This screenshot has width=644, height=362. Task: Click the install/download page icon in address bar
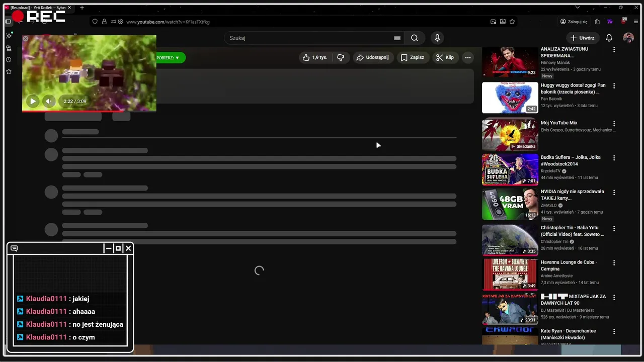click(x=503, y=22)
